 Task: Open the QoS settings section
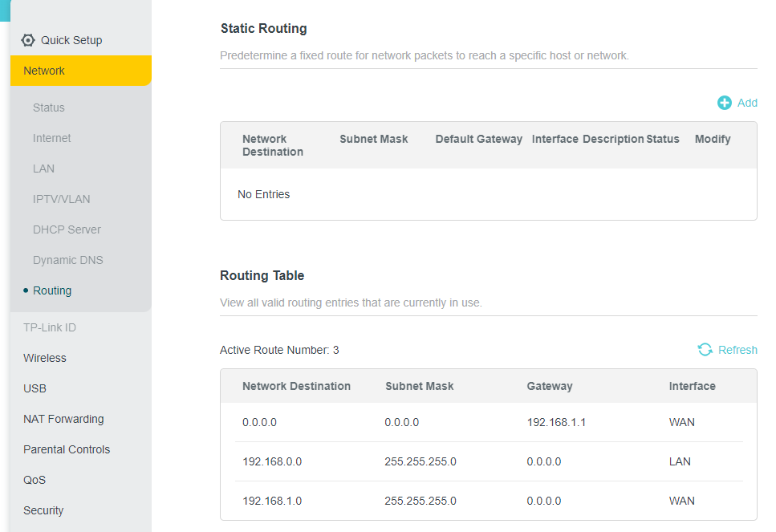(x=35, y=480)
